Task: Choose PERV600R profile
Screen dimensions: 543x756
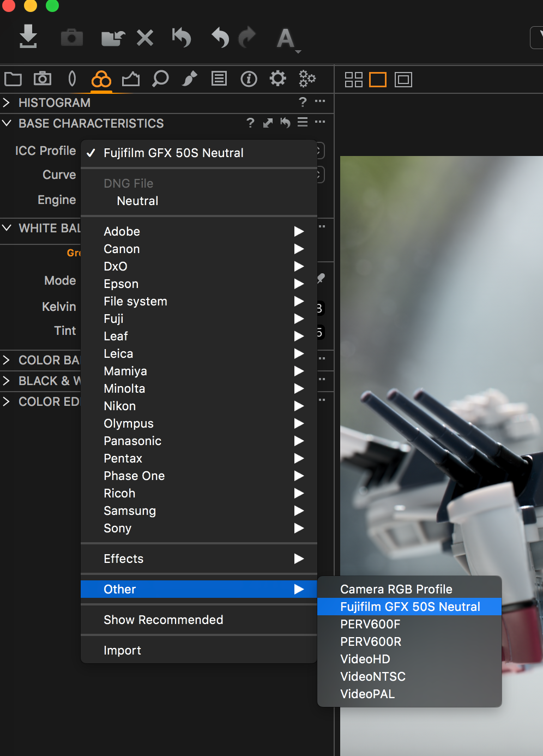Action: point(409,641)
